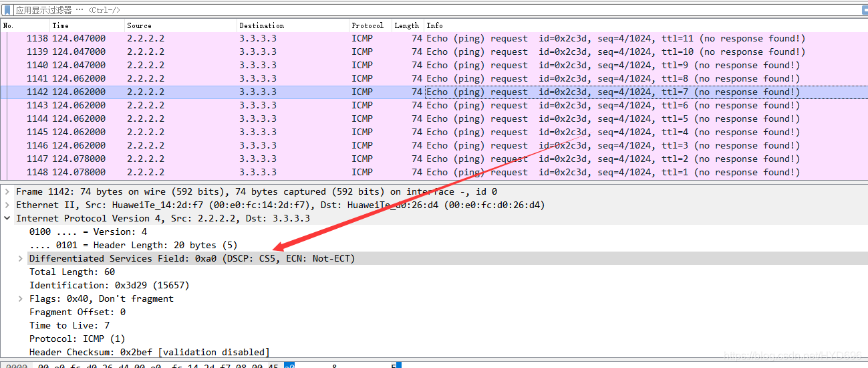
Task: Collapse the Internet Protocol Version 4 node
Action: [7, 218]
